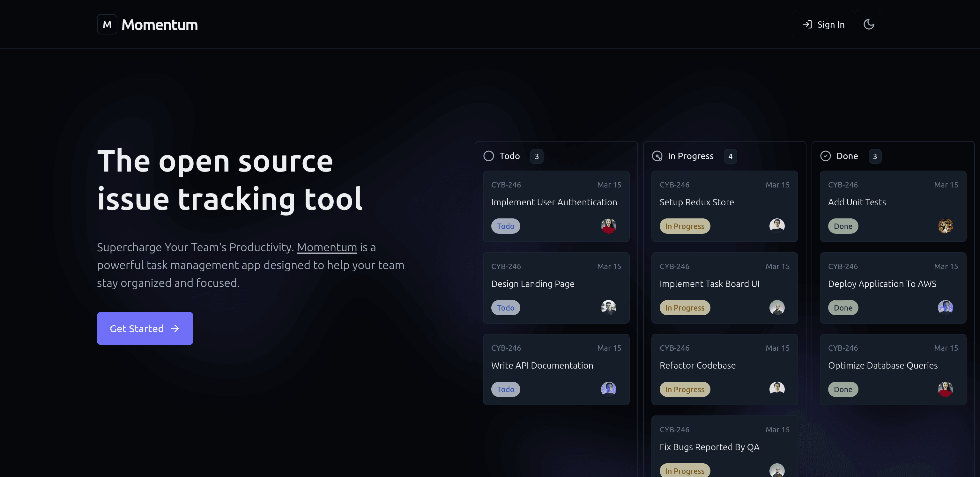980x477 pixels.
Task: Click Mar 15 date on Add Unit Tests
Action: point(946,185)
